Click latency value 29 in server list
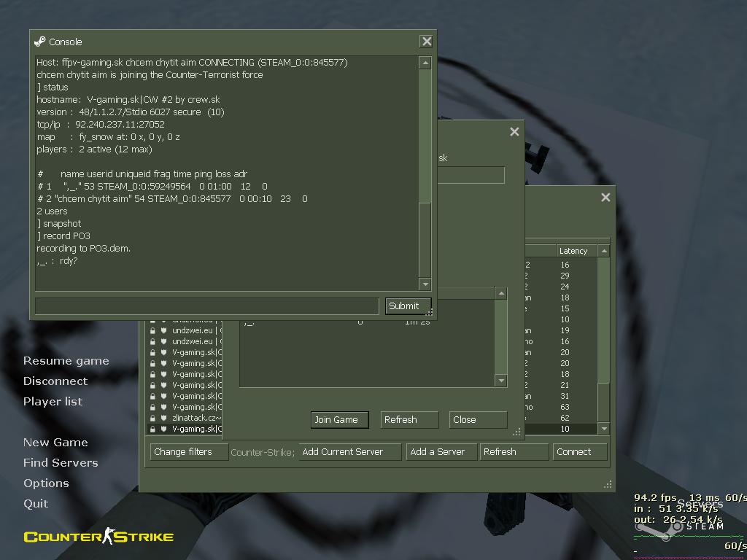Viewport: 747px width, 560px height. click(565, 276)
